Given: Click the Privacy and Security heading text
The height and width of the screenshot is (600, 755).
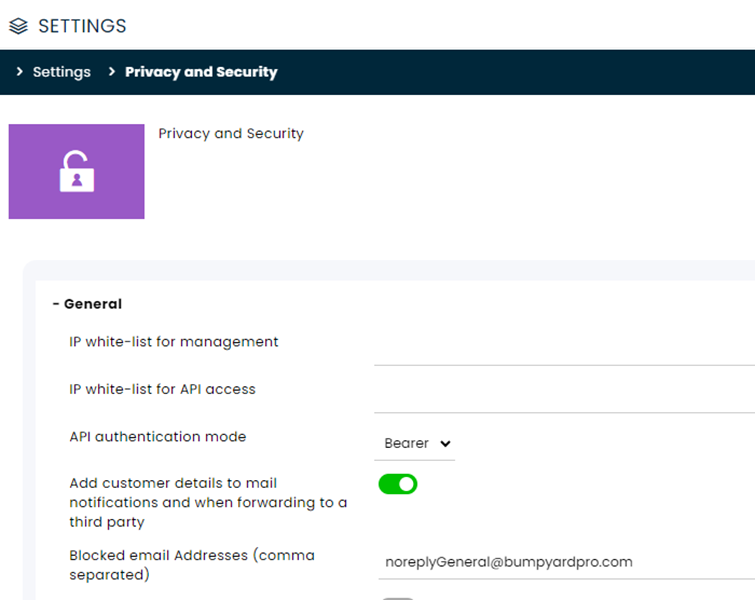Looking at the screenshot, I should click(x=231, y=133).
